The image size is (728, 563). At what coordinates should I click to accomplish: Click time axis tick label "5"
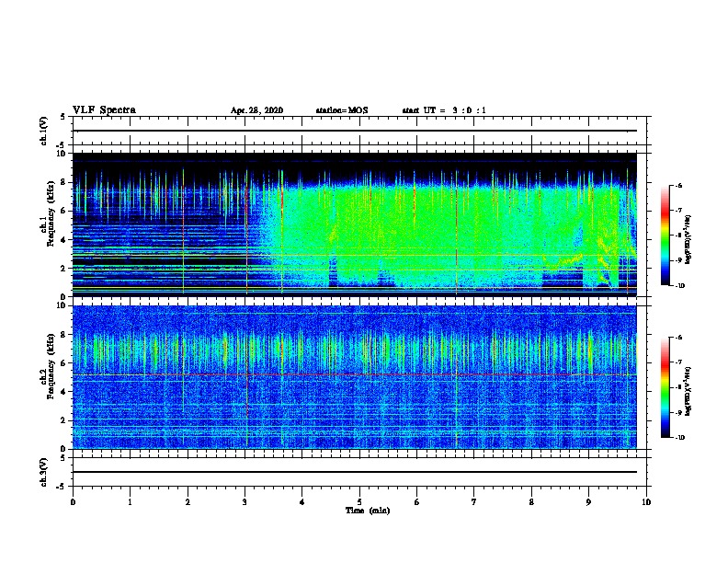(x=359, y=502)
